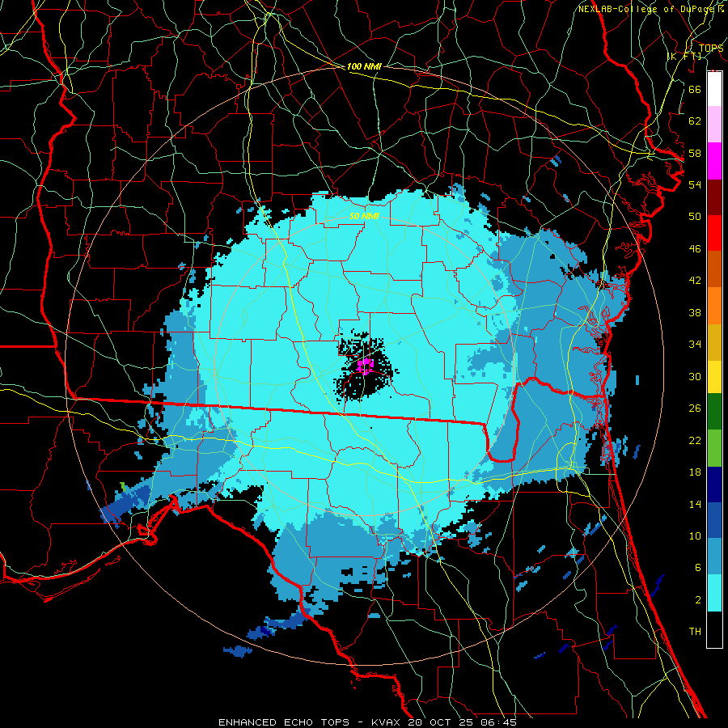Click the 42 value on the legend
Screen dimensions: 728x728
pyautogui.click(x=695, y=280)
